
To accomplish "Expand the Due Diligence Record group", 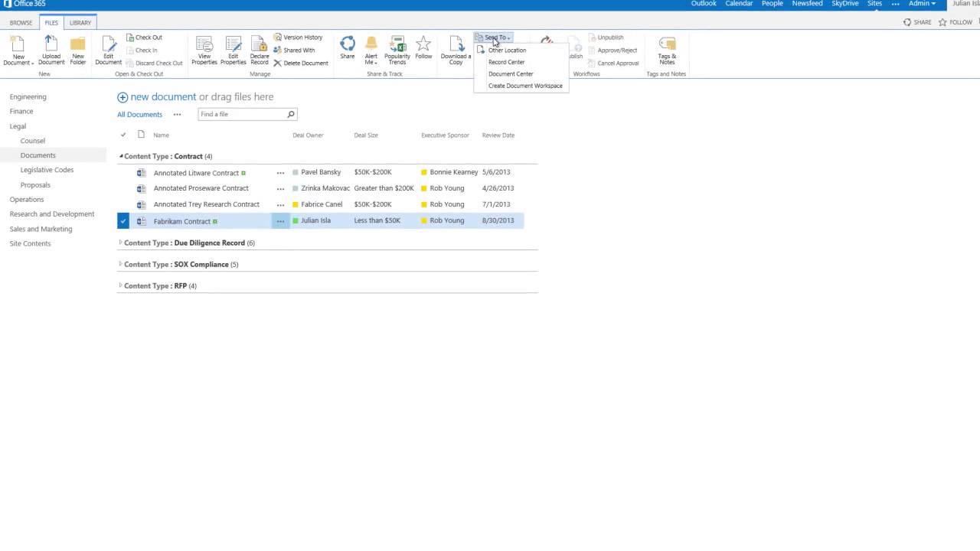I will tap(121, 243).
